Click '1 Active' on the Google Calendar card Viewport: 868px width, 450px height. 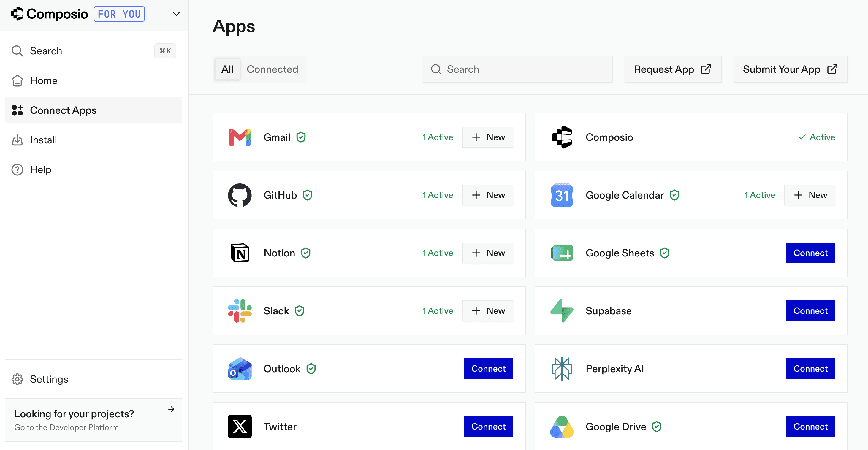760,195
